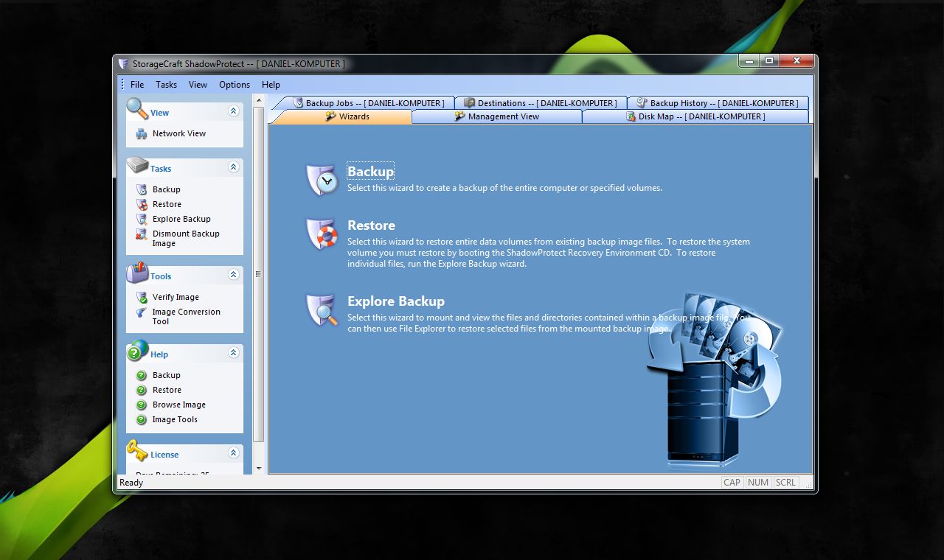Click the SCRL indicator in status bar
Screen dimensions: 944x560
(786, 483)
